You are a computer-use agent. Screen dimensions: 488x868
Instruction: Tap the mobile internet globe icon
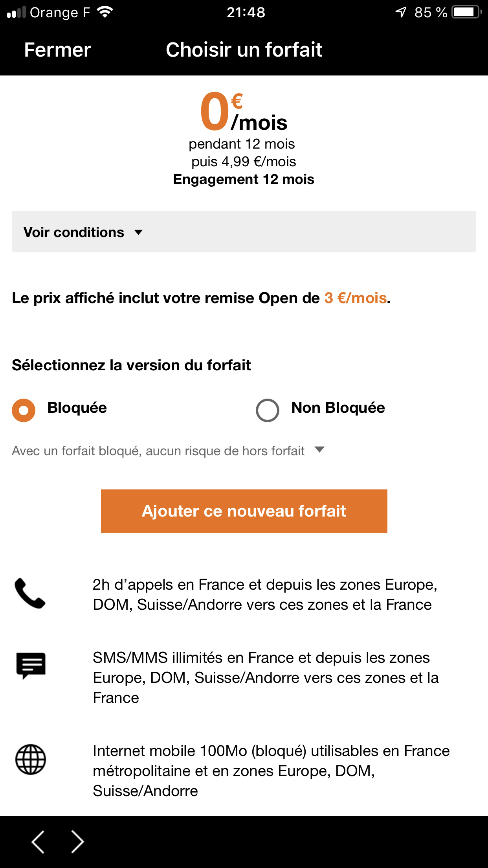[x=31, y=759]
